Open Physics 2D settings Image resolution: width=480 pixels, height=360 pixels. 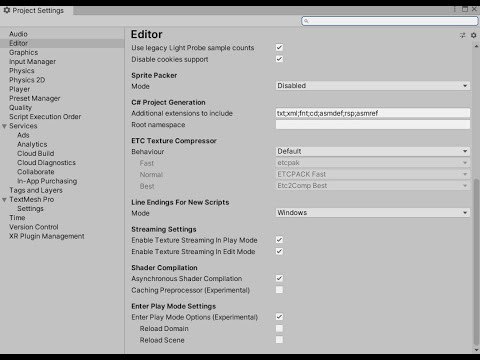click(27, 80)
